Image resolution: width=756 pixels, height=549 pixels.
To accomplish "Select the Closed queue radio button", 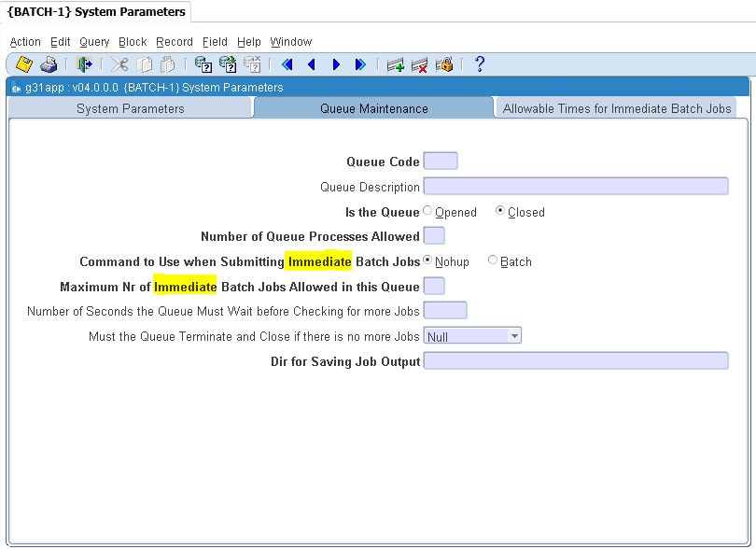I will pos(500,211).
